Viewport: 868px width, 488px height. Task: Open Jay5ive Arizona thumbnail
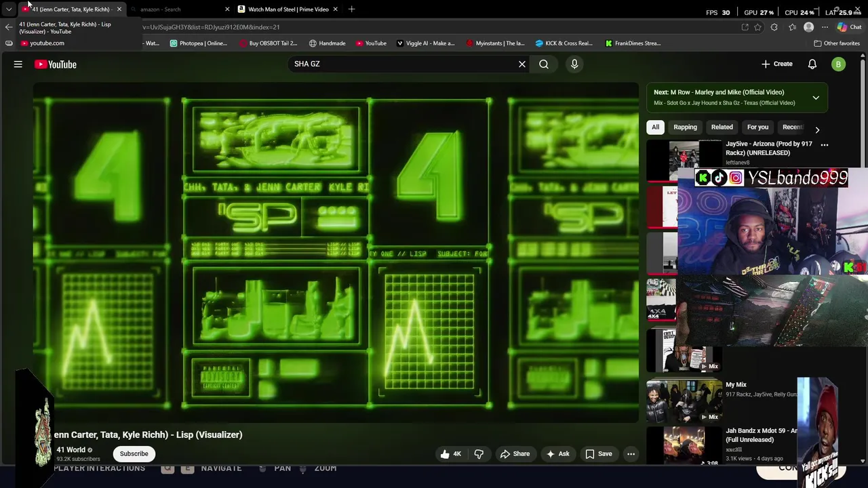[684, 160]
